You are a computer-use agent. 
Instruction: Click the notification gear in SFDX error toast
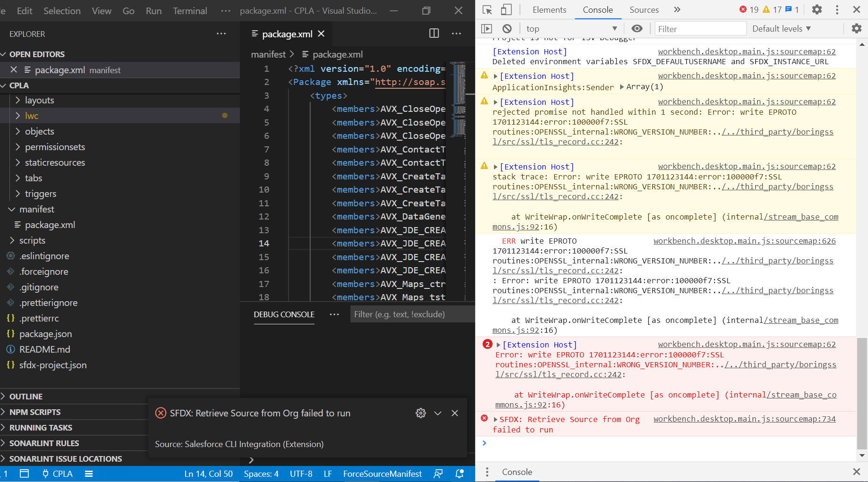(x=420, y=413)
